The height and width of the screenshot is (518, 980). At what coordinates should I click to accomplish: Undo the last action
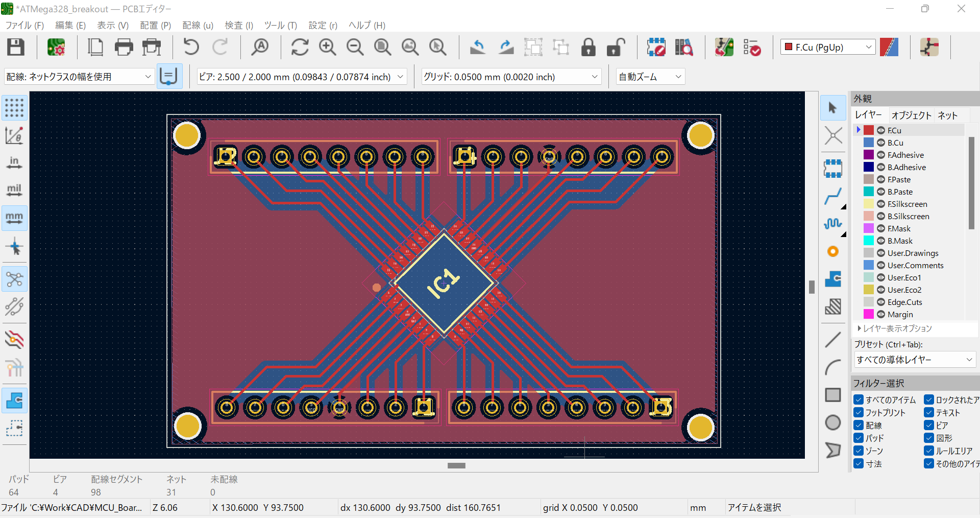point(191,47)
